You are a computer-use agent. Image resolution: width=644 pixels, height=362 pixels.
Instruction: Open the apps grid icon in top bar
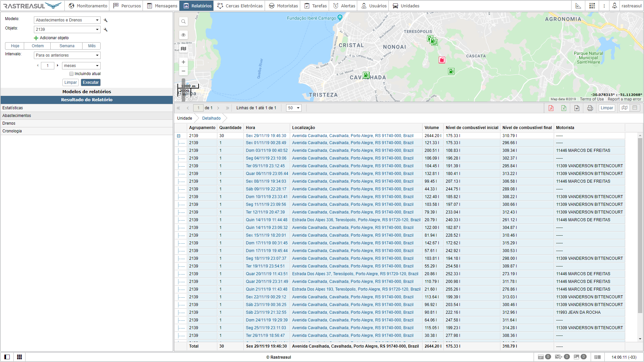click(592, 6)
